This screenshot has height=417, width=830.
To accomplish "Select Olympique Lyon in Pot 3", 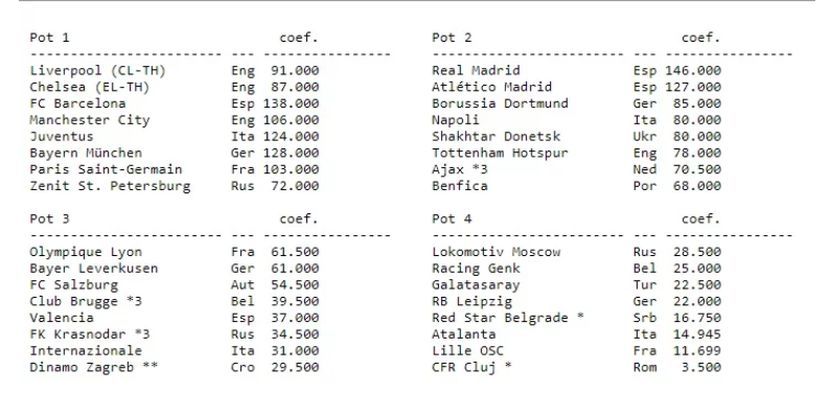I will point(86,252).
